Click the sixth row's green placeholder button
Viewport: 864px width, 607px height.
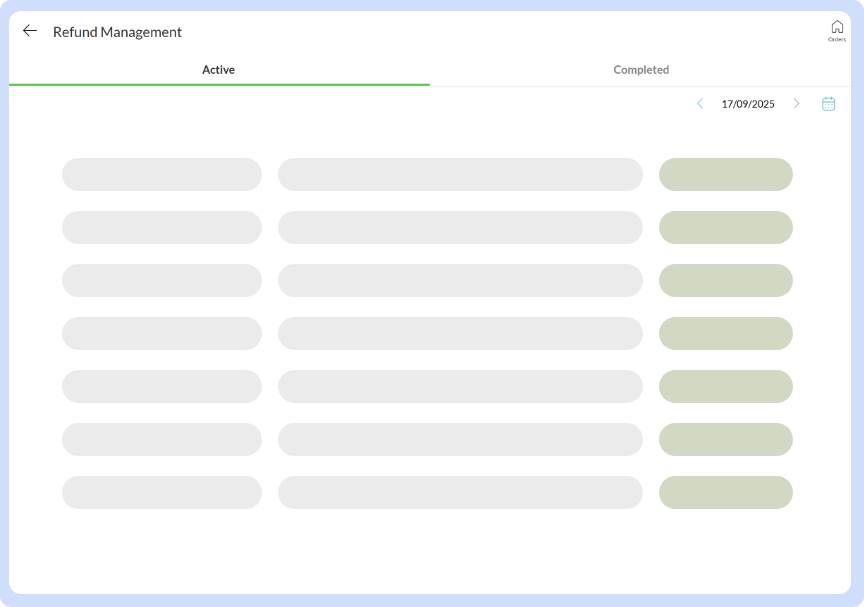[x=725, y=439]
